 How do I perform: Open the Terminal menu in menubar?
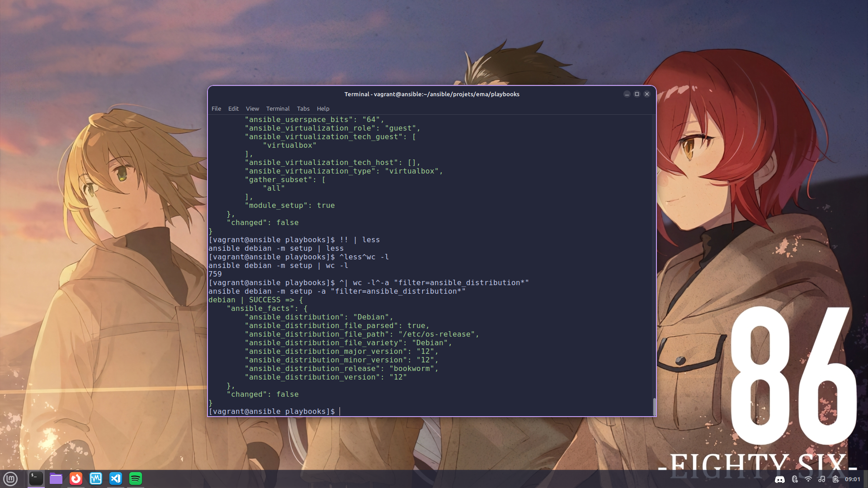[x=278, y=108]
